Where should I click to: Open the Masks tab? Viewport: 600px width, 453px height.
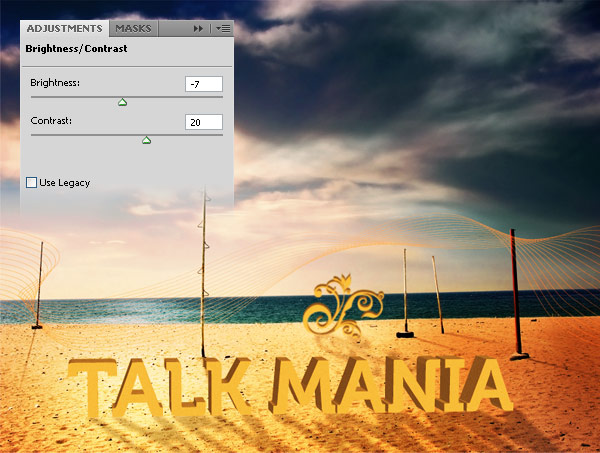tap(134, 29)
